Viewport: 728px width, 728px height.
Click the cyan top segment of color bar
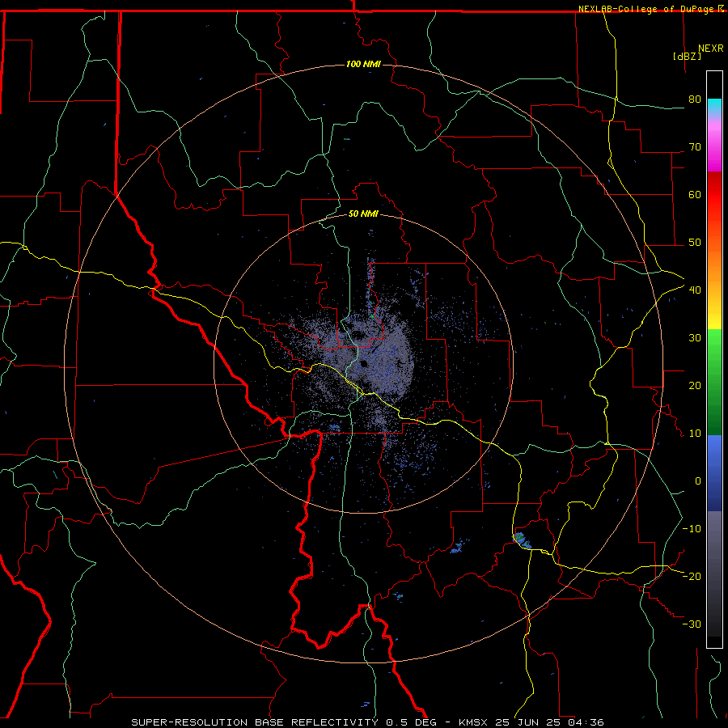coord(714,107)
